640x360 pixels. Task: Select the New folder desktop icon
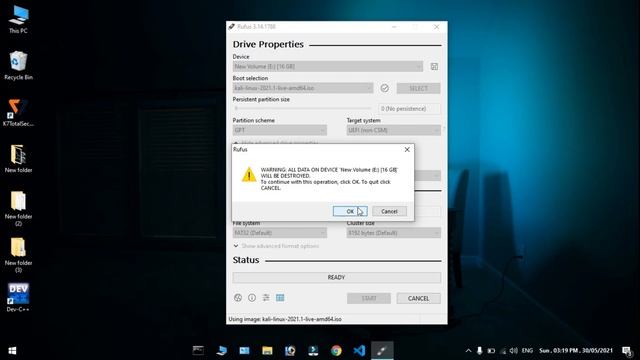pyautogui.click(x=18, y=159)
